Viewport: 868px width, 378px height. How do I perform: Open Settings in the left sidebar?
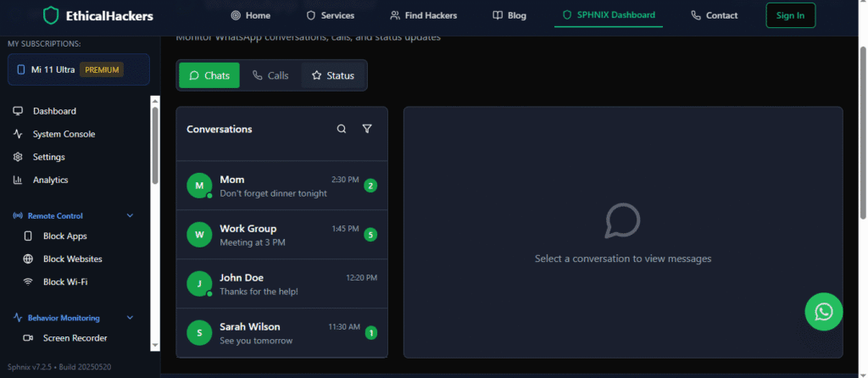[x=48, y=157]
